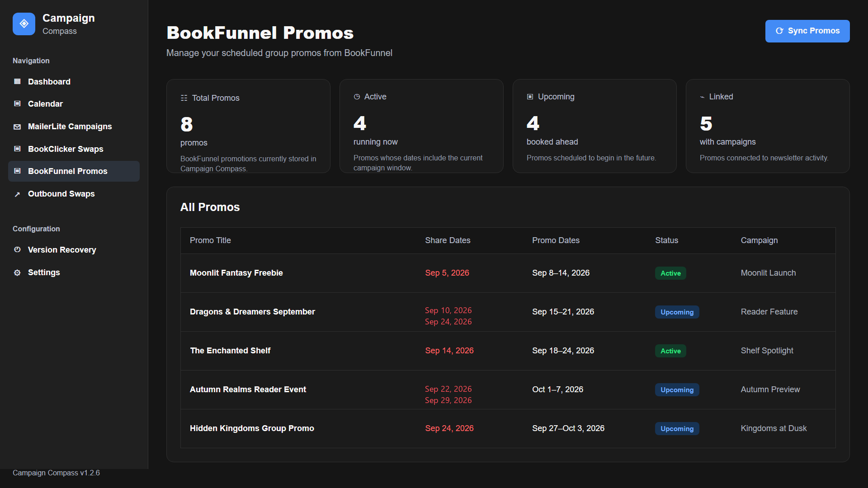The image size is (868, 488).
Task: Click the BookClicker Swaps icon
Action: pyautogui.click(x=17, y=149)
